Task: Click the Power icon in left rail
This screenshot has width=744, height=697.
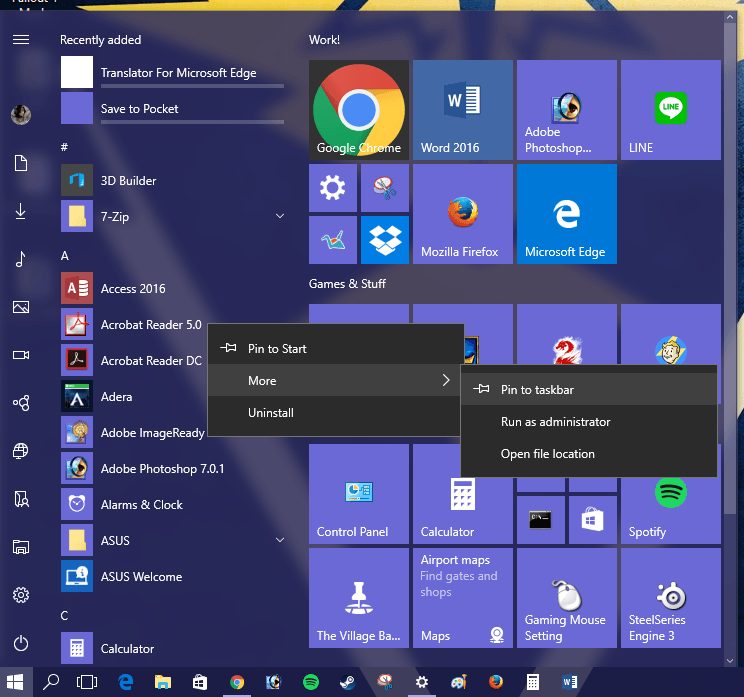Action: coord(21,644)
